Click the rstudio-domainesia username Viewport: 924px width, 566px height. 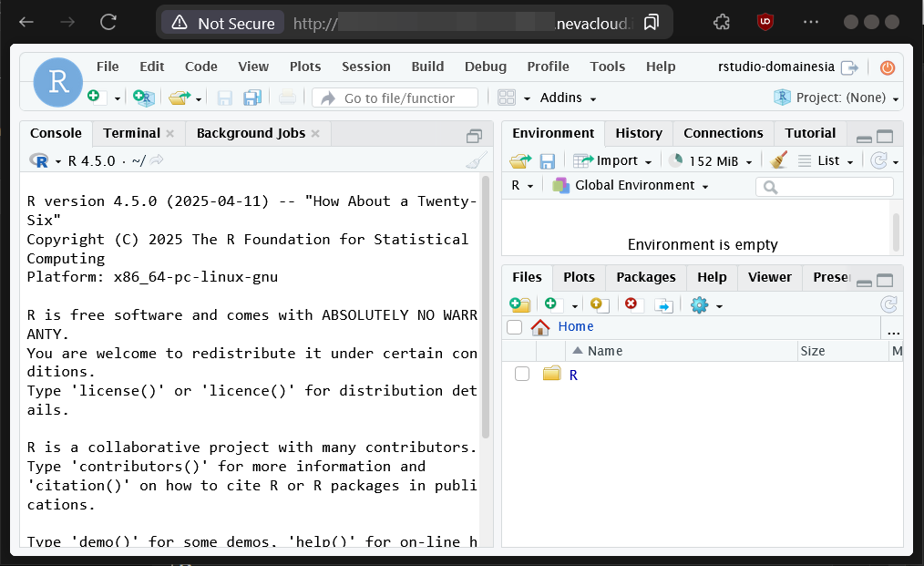[776, 67]
